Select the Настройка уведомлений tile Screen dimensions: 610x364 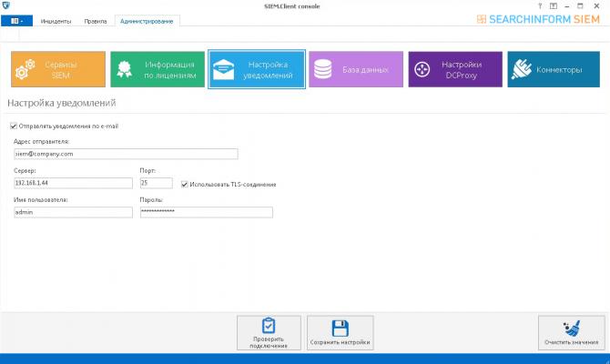[257, 69]
